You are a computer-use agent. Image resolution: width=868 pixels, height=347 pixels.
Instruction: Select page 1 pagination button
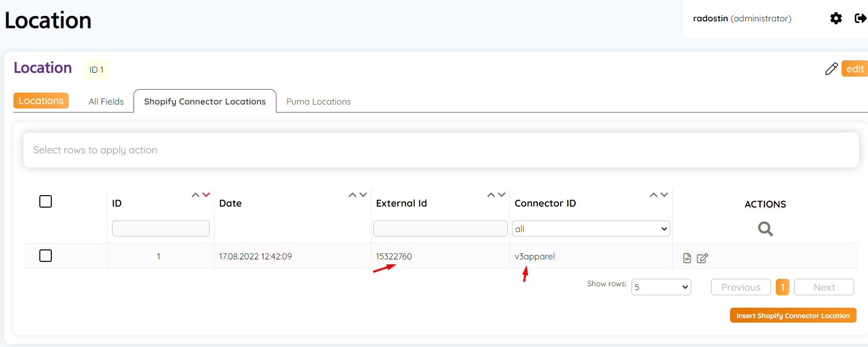(782, 287)
